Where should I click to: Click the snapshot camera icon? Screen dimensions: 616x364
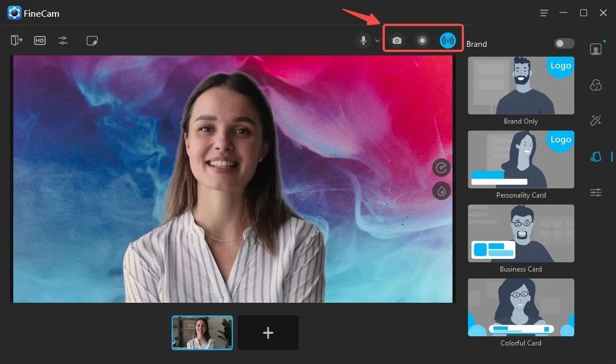point(397,40)
